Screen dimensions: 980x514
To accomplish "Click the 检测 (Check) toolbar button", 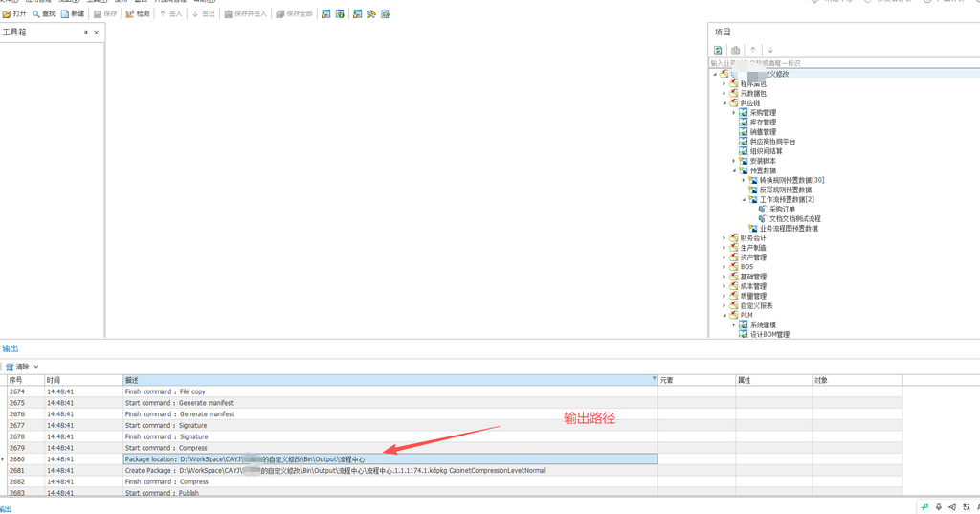I will click(138, 13).
